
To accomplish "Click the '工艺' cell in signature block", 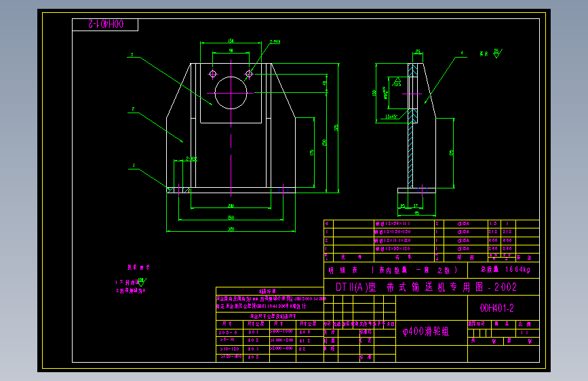I will [366, 340].
